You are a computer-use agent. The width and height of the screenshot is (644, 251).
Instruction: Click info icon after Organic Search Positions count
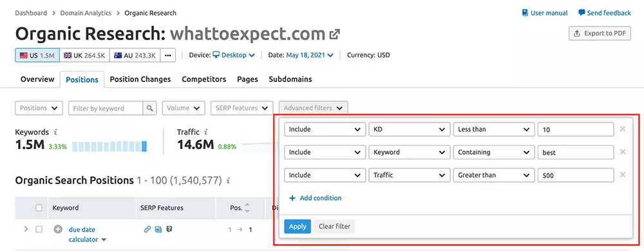coord(229,180)
